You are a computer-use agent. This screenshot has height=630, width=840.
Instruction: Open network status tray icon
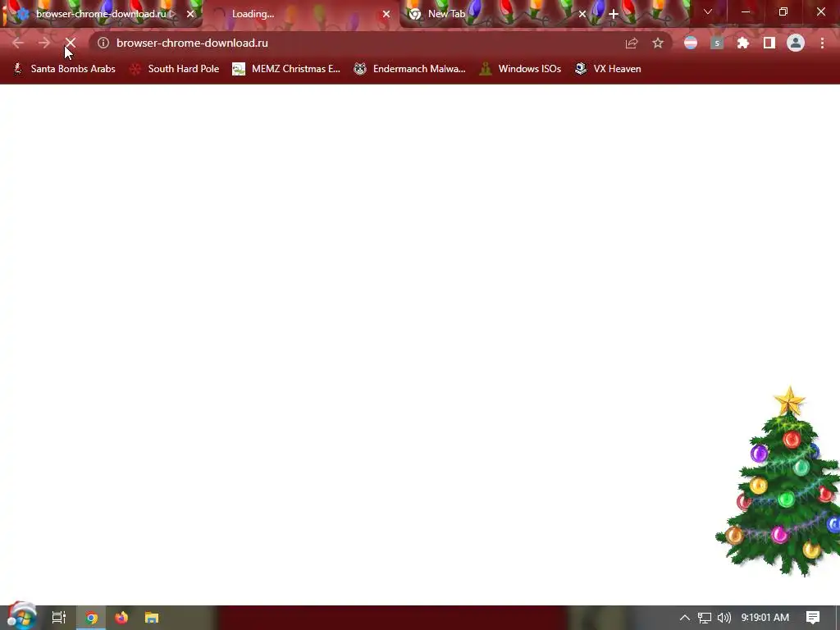click(705, 618)
